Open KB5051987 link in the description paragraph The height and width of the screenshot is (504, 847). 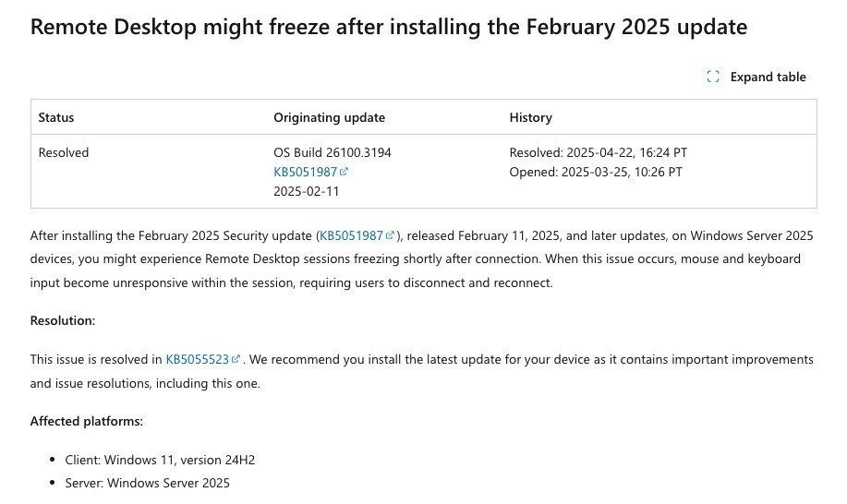pyautogui.click(x=351, y=235)
